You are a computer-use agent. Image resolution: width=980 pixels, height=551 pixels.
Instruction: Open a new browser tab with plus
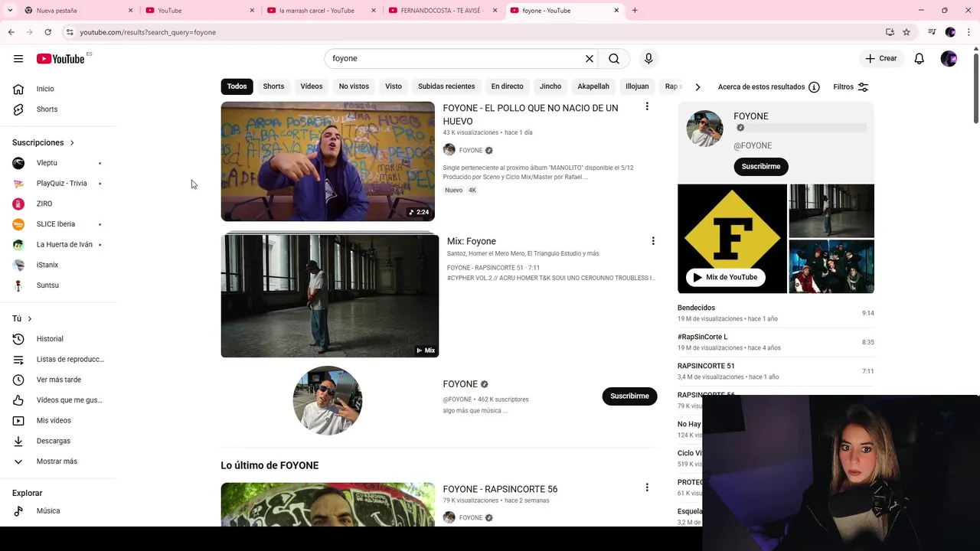coord(635,11)
